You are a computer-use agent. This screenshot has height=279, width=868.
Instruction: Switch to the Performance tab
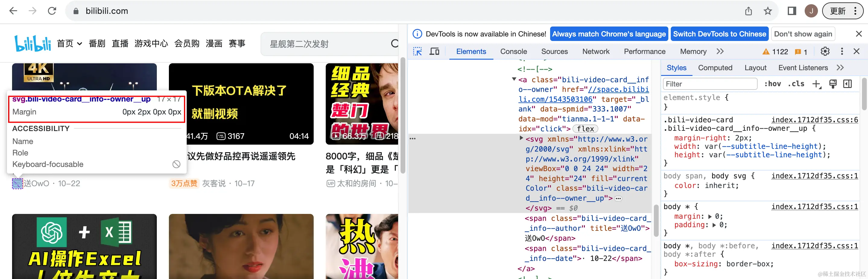(645, 52)
